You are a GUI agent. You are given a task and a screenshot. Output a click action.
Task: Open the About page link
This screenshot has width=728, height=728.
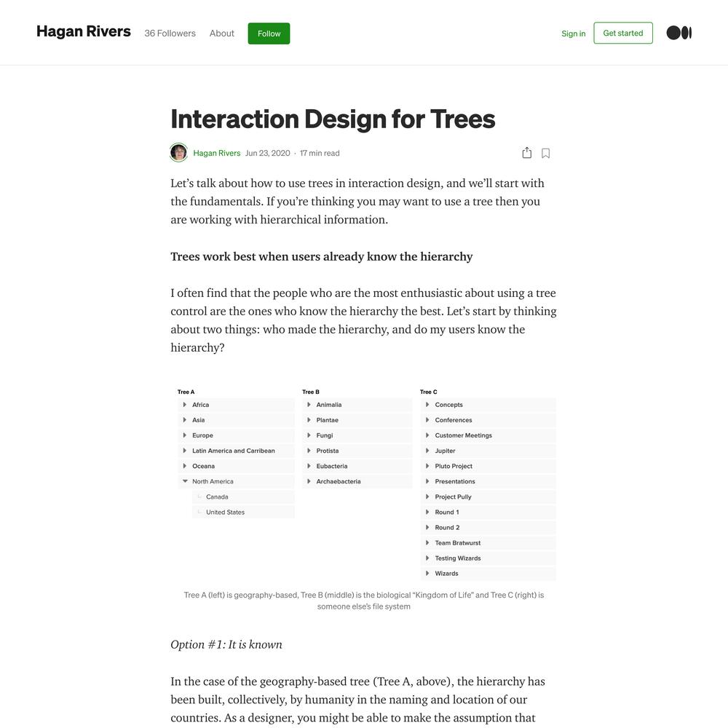(221, 33)
